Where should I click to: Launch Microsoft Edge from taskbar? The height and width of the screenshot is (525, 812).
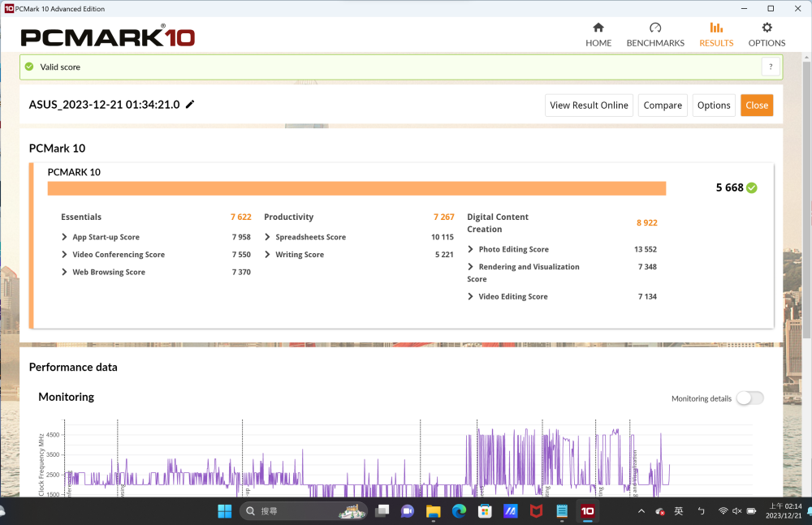[459, 511]
